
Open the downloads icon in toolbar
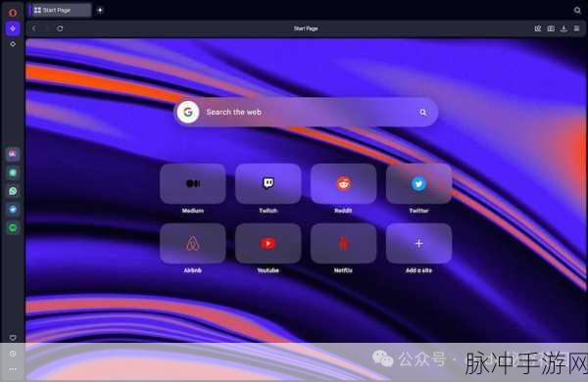click(x=563, y=28)
